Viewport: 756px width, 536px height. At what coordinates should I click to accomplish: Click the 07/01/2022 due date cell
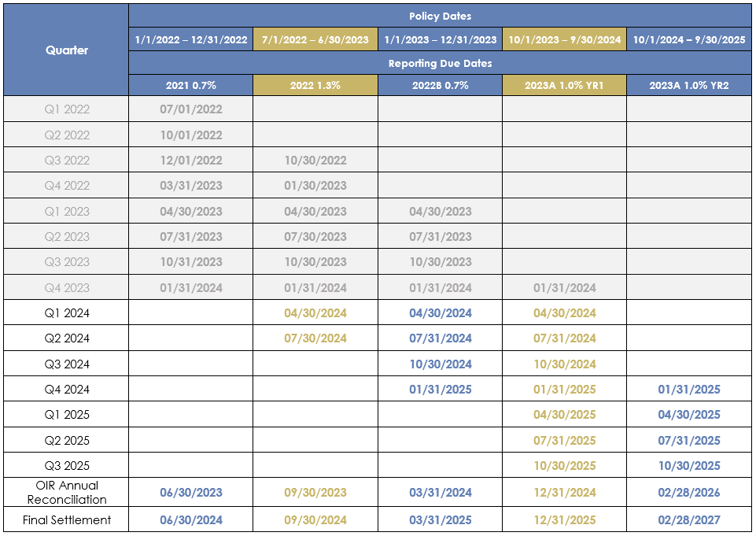click(x=191, y=109)
